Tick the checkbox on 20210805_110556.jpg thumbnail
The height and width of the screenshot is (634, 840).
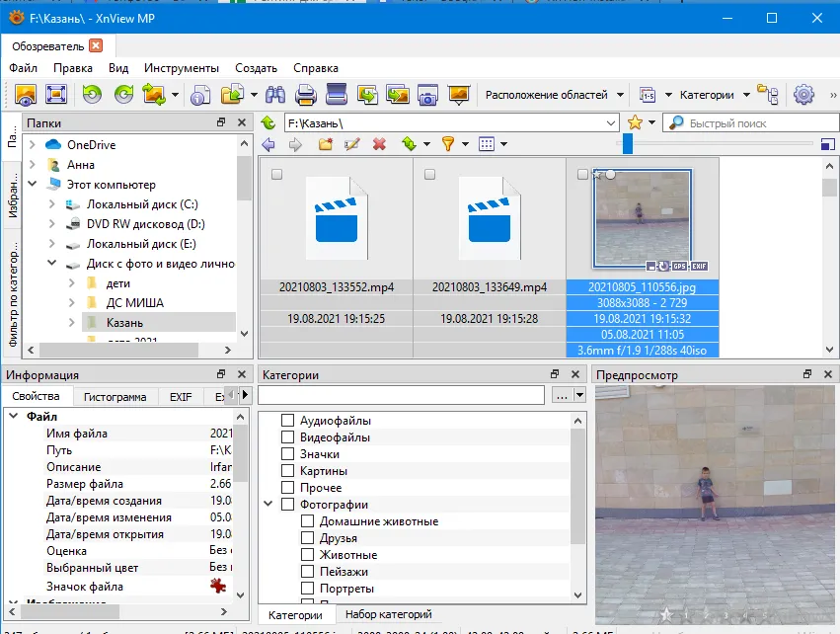pos(582,174)
